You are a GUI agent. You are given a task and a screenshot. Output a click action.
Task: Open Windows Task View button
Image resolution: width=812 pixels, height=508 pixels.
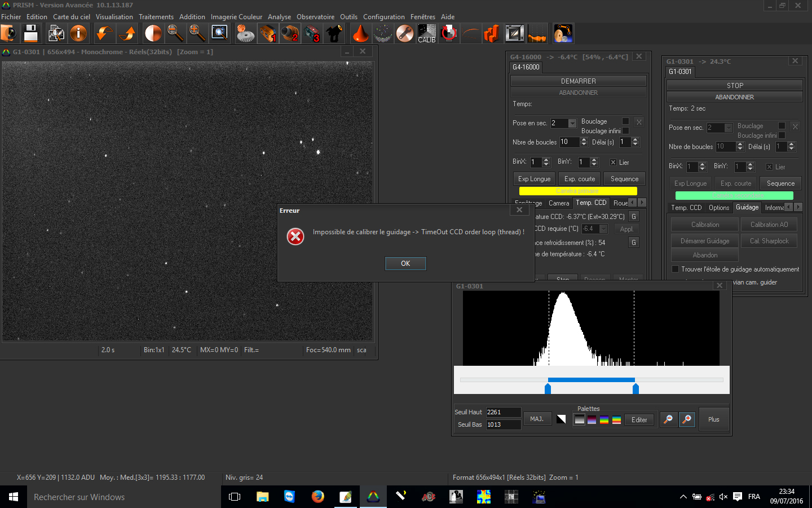[x=235, y=497]
